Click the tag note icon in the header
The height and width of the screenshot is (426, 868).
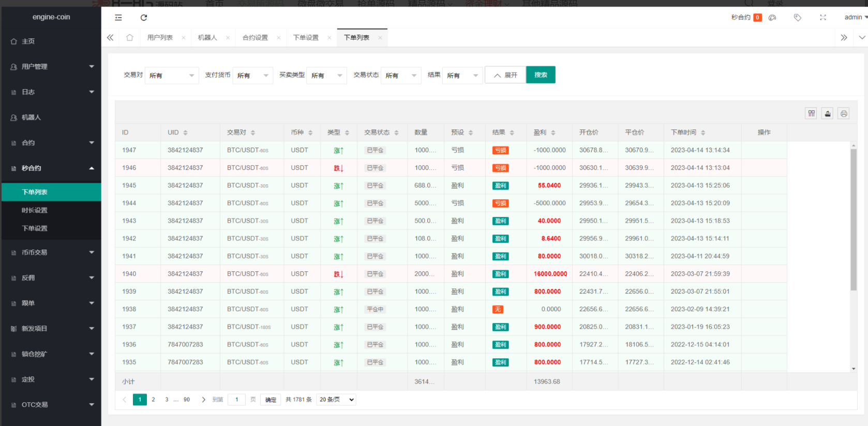(798, 18)
